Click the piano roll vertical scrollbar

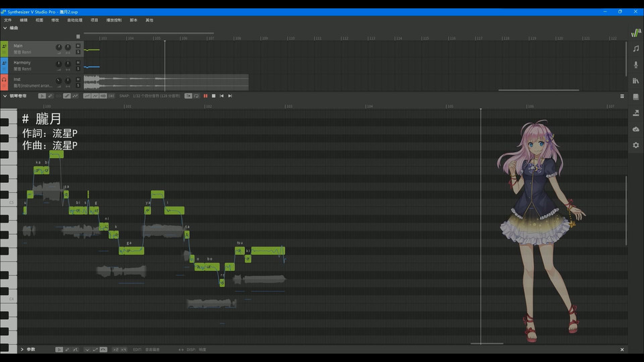[x=626, y=210]
